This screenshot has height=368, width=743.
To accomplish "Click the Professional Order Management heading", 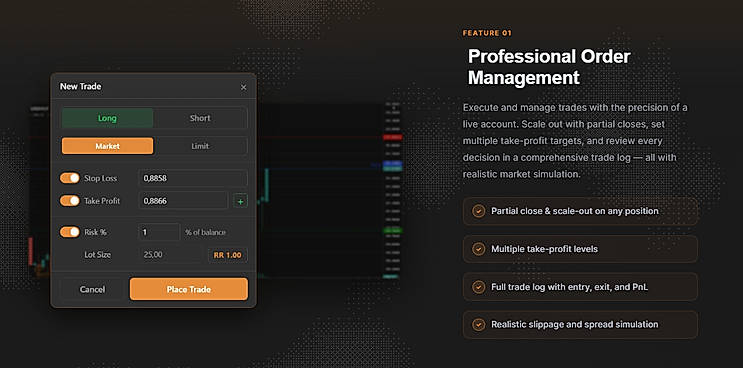I will [549, 67].
